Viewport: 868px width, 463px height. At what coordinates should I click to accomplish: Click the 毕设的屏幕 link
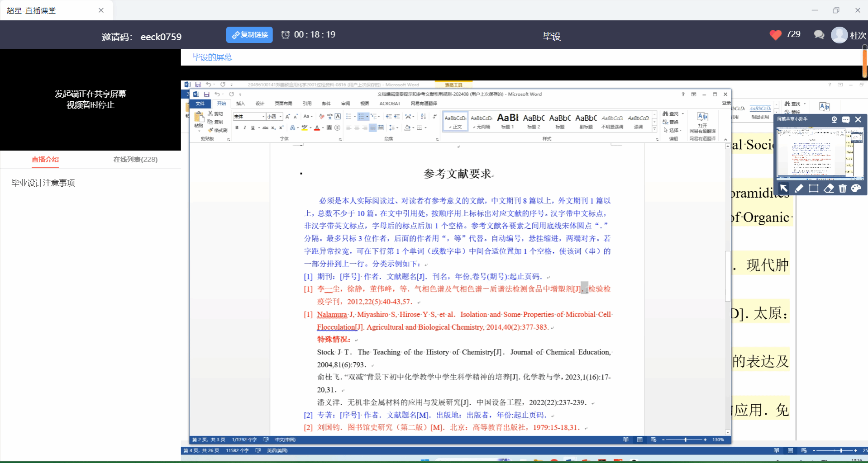tap(212, 57)
